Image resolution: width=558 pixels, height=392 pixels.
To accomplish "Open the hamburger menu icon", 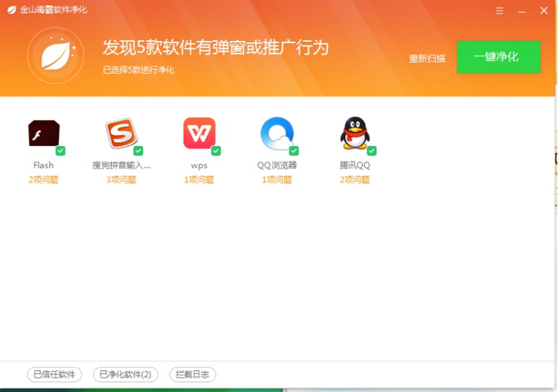I will 499,11.
